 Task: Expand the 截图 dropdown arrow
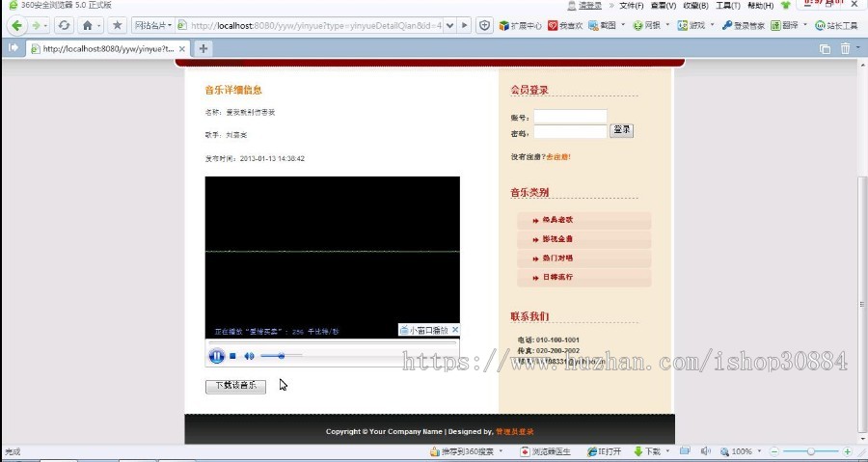[623, 25]
